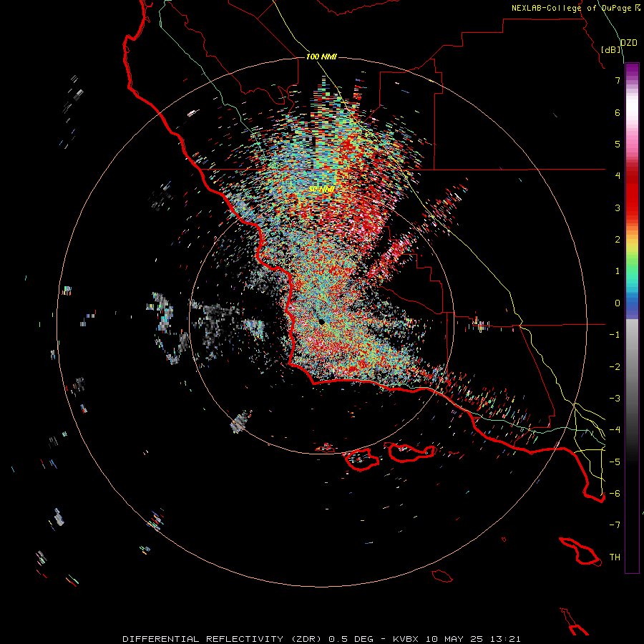The image size is (644, 644).
Task: Click the [dB] units label
Action: (x=611, y=49)
